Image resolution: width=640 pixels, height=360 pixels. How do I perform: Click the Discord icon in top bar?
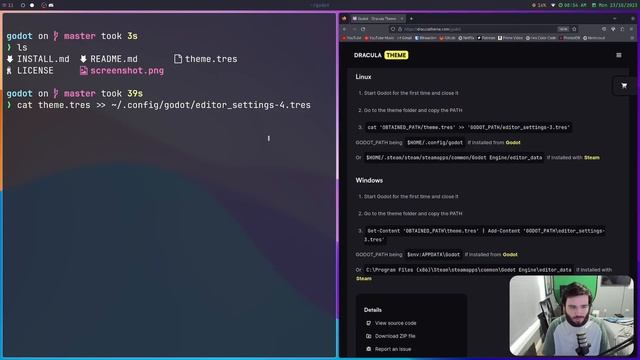coord(51,5)
